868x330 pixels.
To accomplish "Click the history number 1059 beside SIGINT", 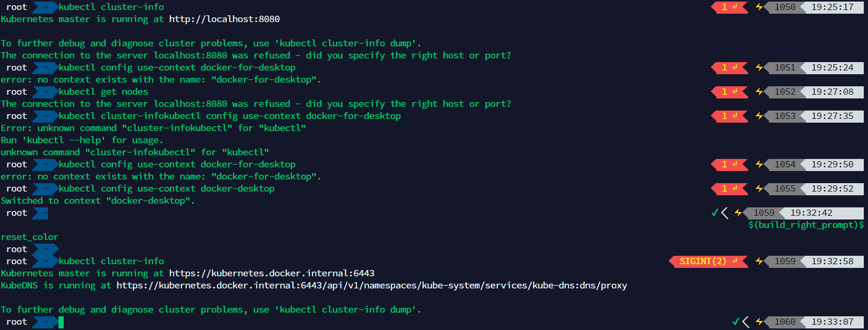I will pyautogui.click(x=785, y=261).
